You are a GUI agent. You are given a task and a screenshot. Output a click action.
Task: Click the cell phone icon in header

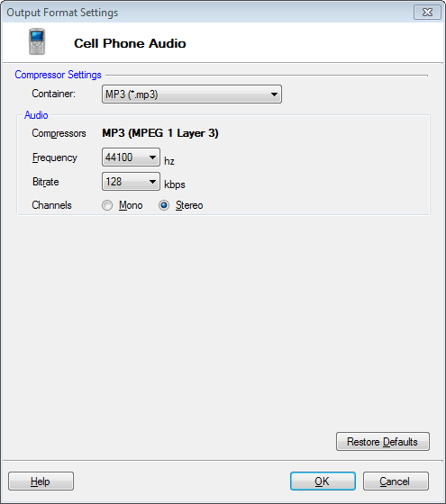pos(37,41)
